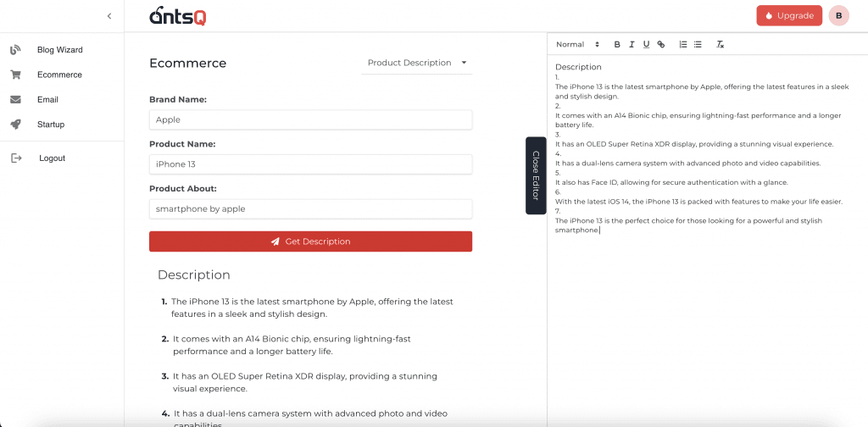Click the Email envelope icon
868x427 pixels.
point(15,100)
